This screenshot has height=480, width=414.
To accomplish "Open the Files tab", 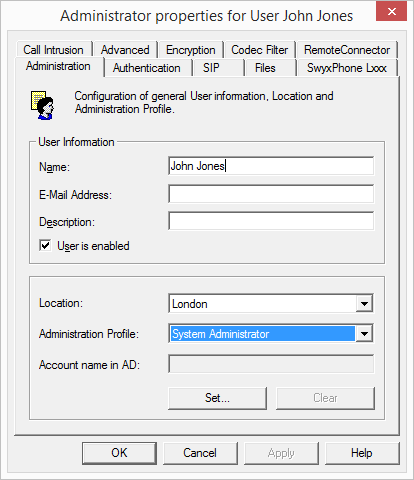I will [265, 68].
